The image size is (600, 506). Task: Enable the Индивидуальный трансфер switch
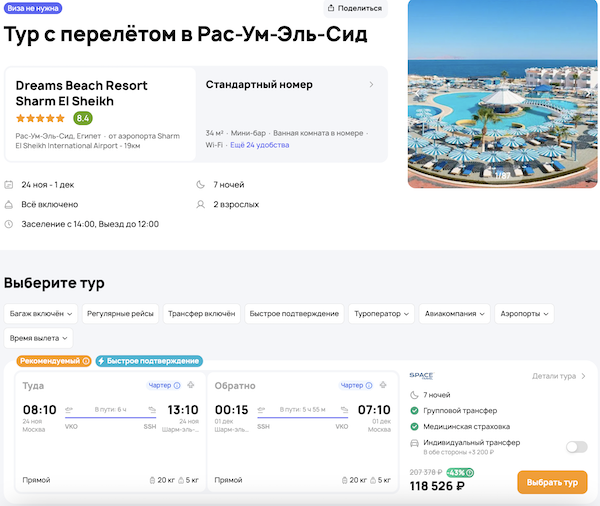coord(576,447)
